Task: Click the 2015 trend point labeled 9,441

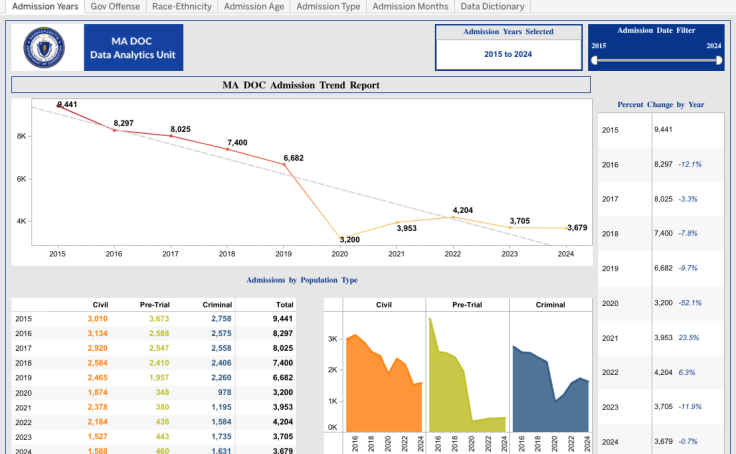Action: 59,107
